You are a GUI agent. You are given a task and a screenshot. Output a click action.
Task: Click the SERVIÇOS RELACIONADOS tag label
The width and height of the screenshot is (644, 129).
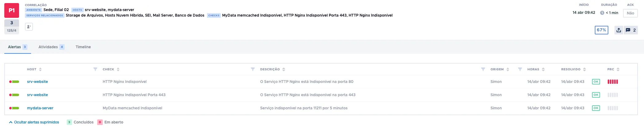coord(45,15)
